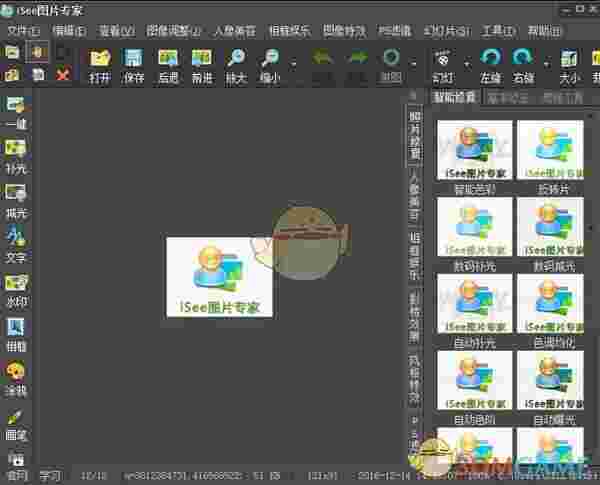Expand dropdown arrow after 缩小 button
The image size is (600, 485).
click(x=293, y=62)
